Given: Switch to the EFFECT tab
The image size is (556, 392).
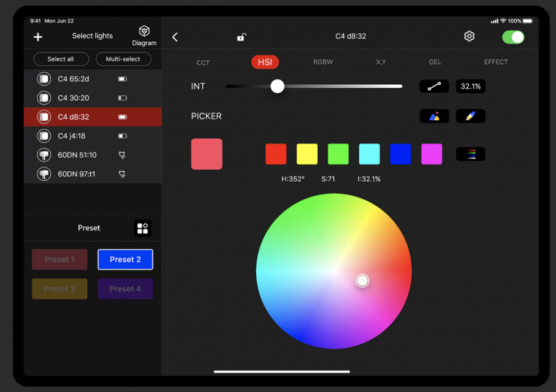Looking at the screenshot, I should [496, 62].
